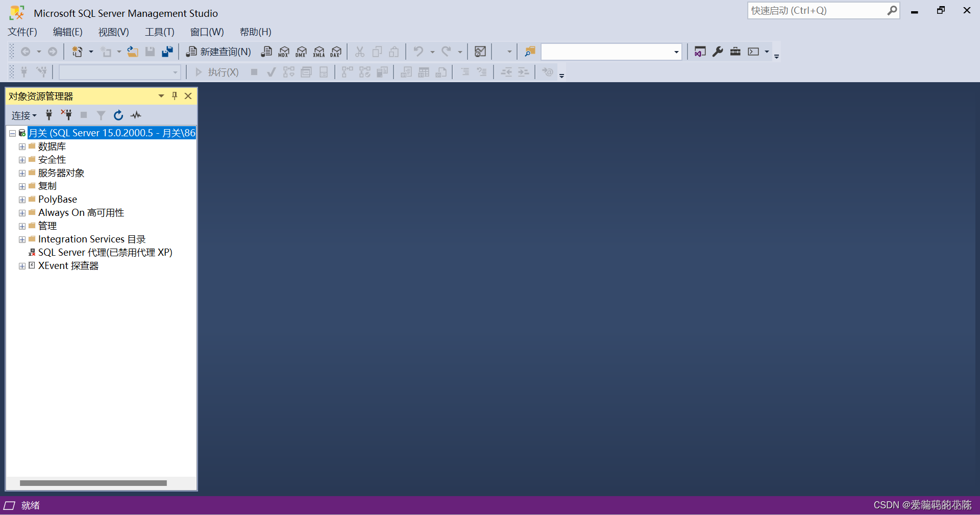Click the Redo arrow icon
This screenshot has width=980, height=515.
pyautogui.click(x=446, y=52)
